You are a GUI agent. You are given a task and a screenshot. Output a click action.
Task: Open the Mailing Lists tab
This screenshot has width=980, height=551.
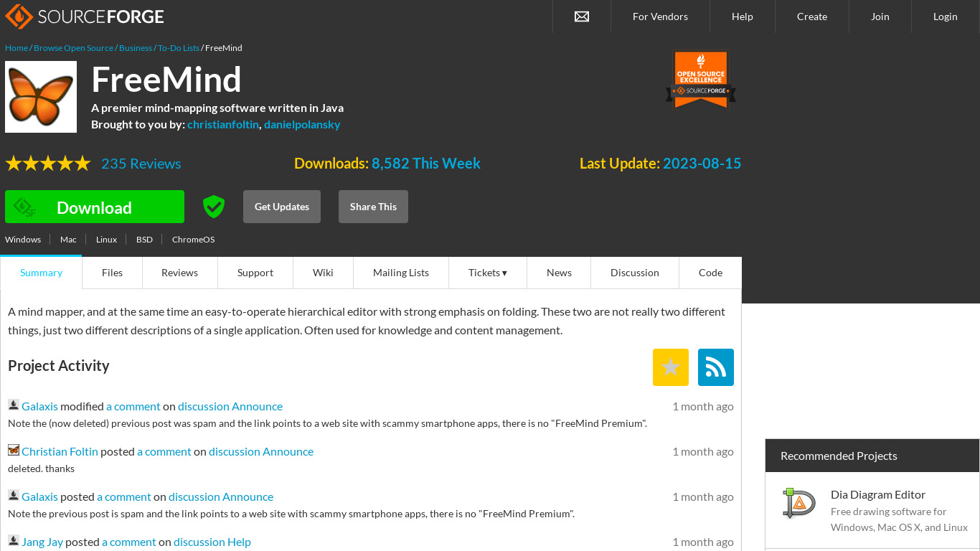pos(401,273)
